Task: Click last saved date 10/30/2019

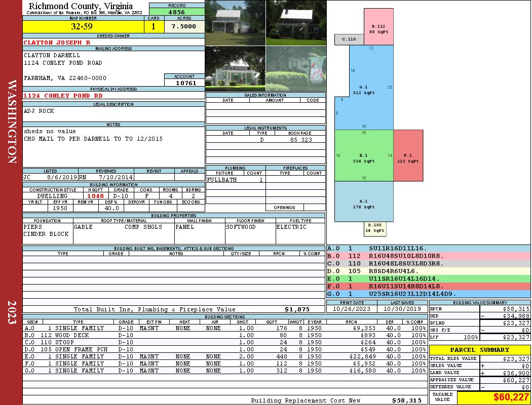Action: click(402, 309)
